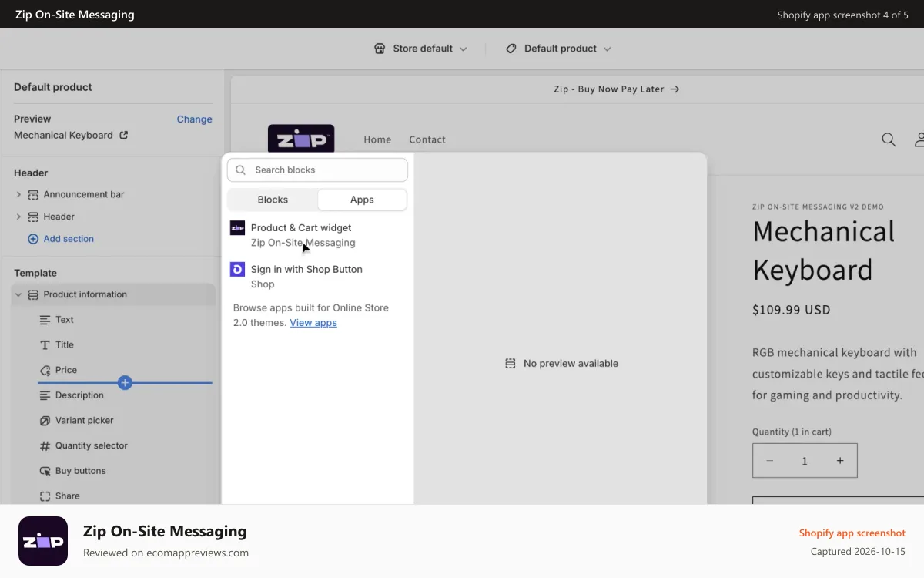The image size is (924, 578).
Task: Open the Default product dropdown
Action: click(558, 49)
